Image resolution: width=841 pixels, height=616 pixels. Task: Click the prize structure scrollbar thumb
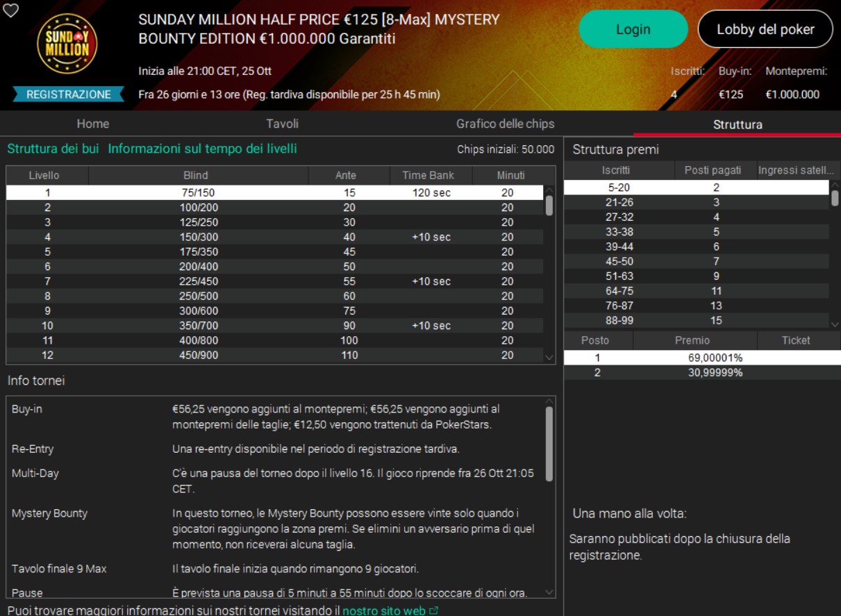click(835, 199)
